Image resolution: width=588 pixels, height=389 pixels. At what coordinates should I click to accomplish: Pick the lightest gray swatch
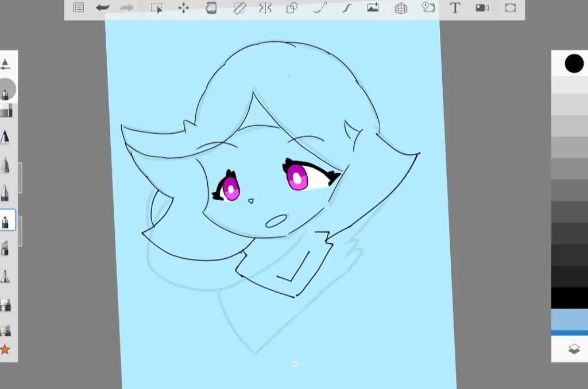tap(570, 85)
